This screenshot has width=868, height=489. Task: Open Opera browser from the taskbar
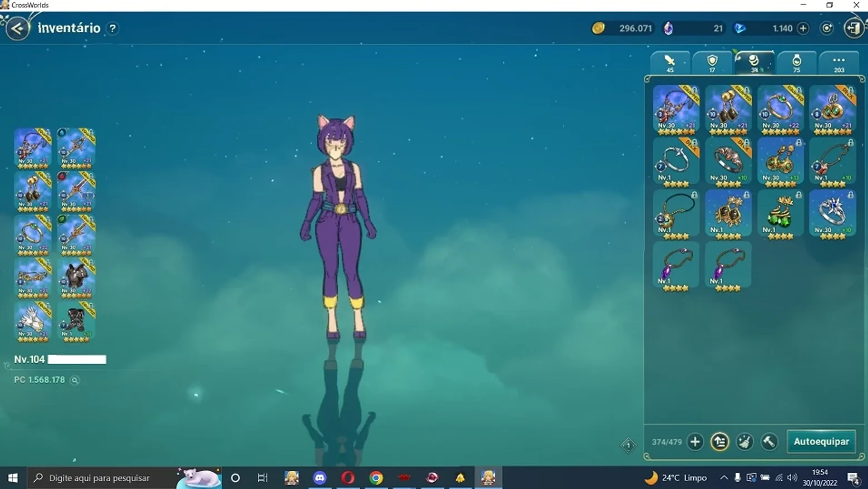pyautogui.click(x=348, y=478)
